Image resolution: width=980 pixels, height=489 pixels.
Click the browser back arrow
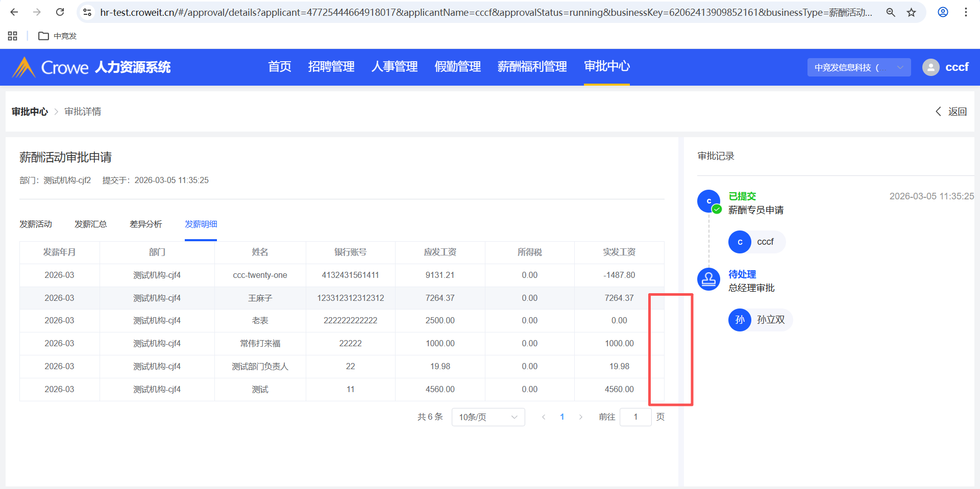point(14,12)
